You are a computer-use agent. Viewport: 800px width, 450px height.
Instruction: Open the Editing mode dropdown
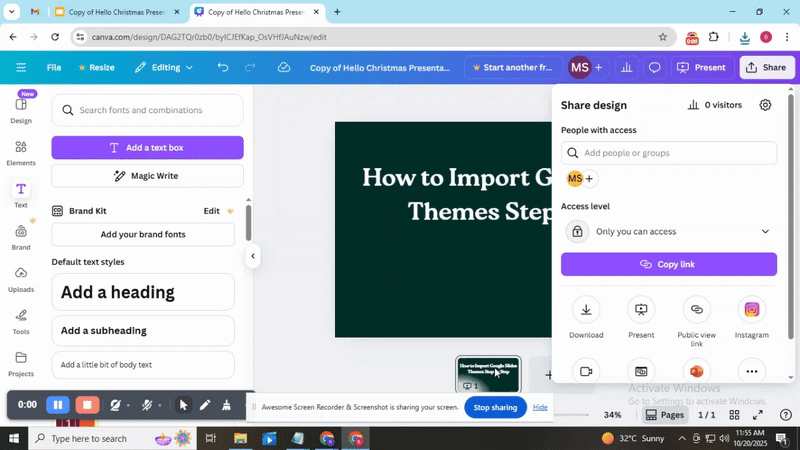click(x=165, y=68)
